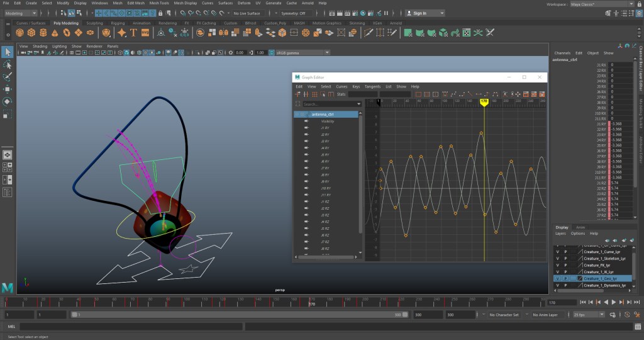Click the frame 170 marker in Graph Editor
Viewport: 644px width, 340px height.
484,101
